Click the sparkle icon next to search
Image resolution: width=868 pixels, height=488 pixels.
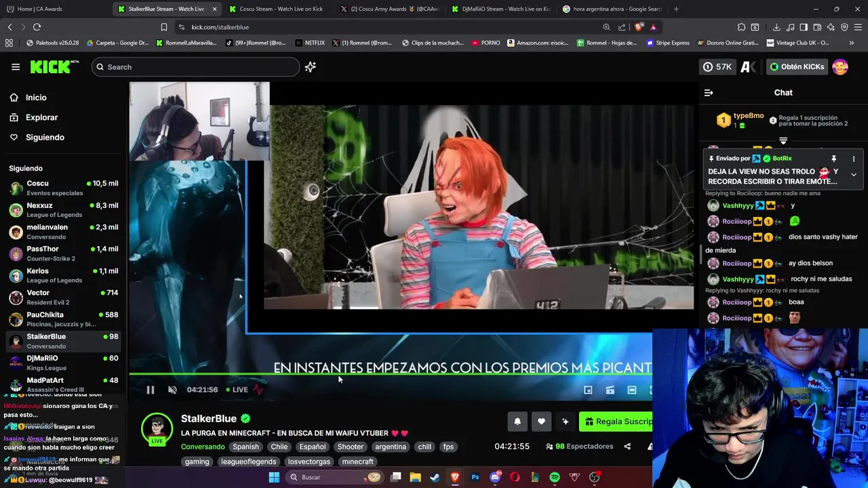(311, 66)
